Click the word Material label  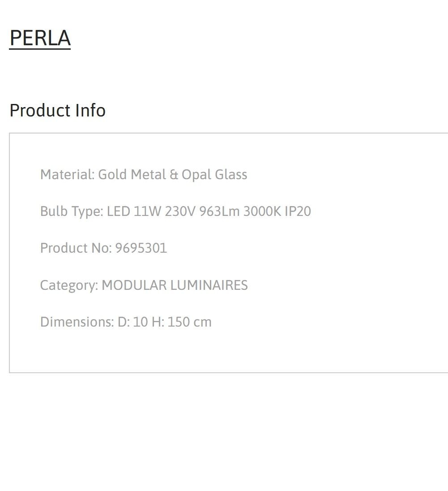coord(68,175)
